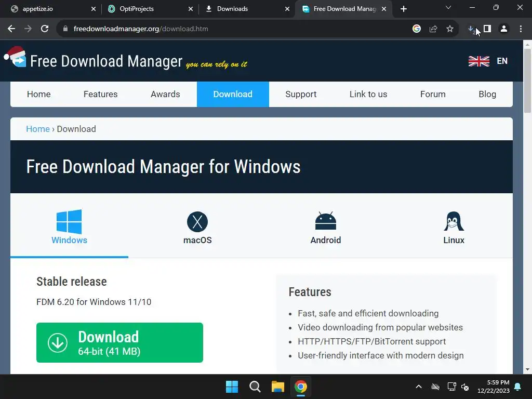Close the Downloads tab
Image resolution: width=532 pixels, height=399 pixels.
pyautogui.click(x=287, y=9)
